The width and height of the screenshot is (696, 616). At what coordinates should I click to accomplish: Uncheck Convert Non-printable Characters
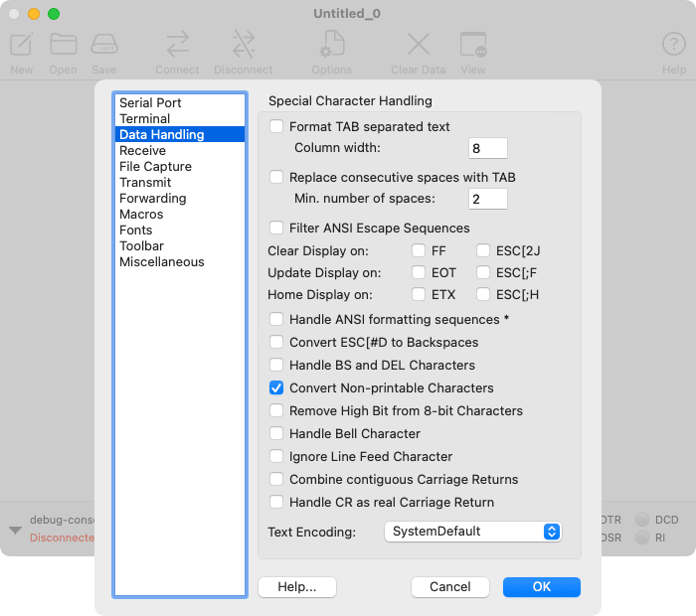(x=276, y=388)
